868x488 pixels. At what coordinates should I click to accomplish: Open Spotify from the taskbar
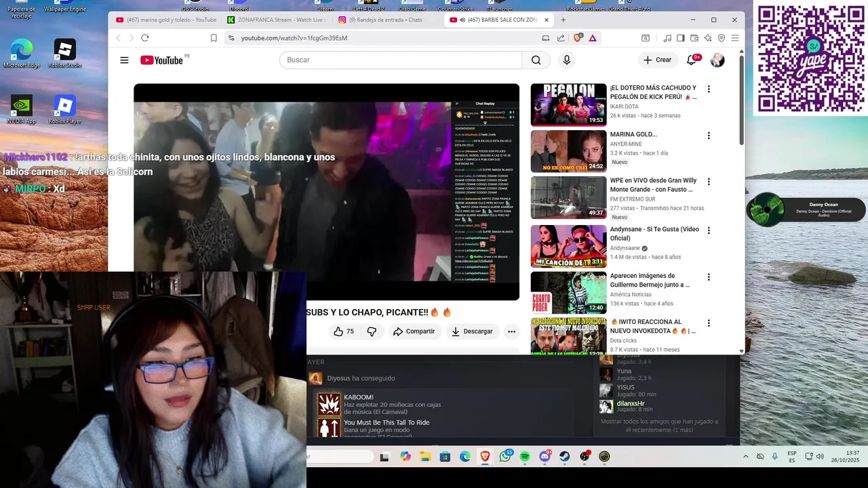(525, 457)
